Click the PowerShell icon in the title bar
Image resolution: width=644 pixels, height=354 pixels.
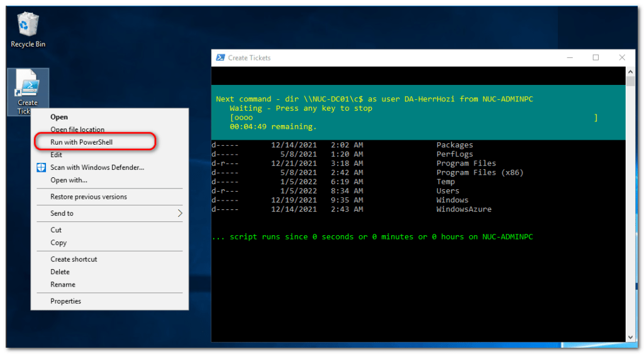221,57
